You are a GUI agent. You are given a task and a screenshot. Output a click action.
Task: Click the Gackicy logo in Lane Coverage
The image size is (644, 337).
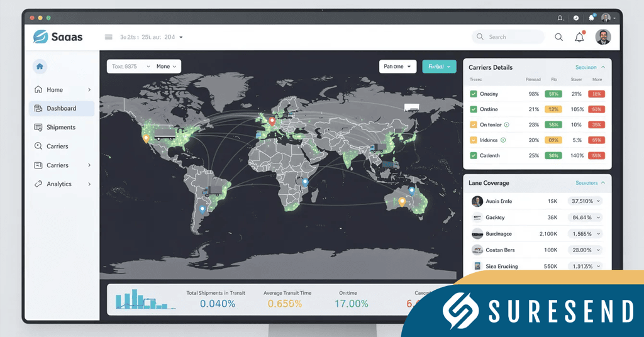point(477,218)
